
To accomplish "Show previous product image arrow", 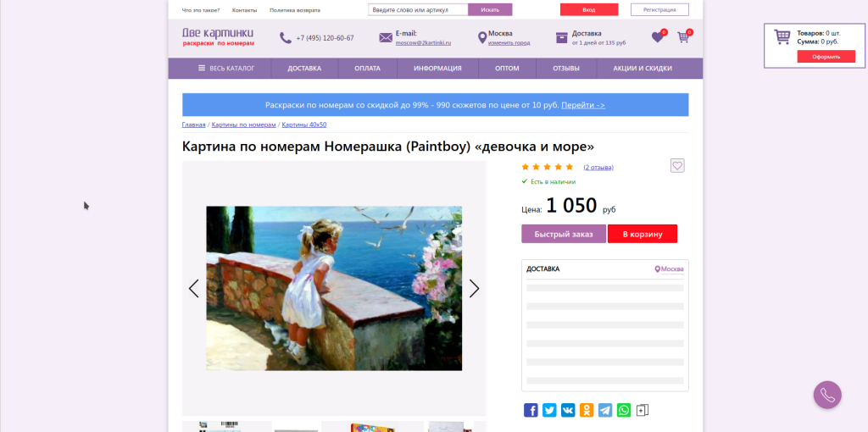I will point(194,288).
